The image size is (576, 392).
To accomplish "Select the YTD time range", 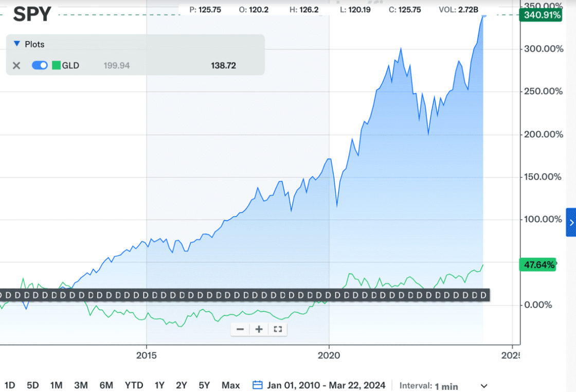I will point(134,385).
